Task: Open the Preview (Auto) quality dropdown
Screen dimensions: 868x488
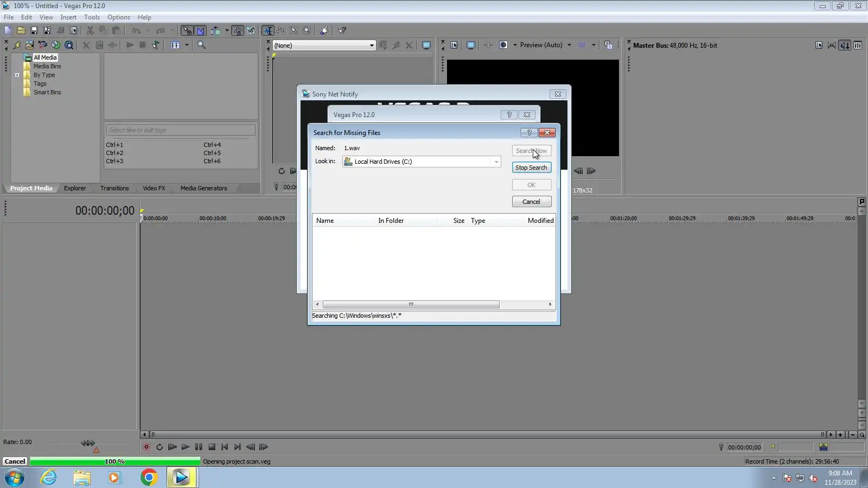Action: coord(545,45)
